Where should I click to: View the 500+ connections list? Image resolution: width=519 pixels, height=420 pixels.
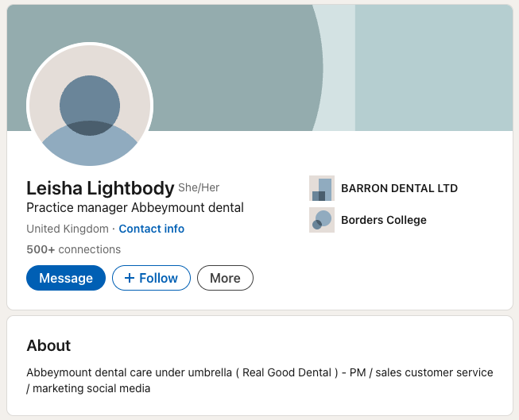tap(73, 249)
